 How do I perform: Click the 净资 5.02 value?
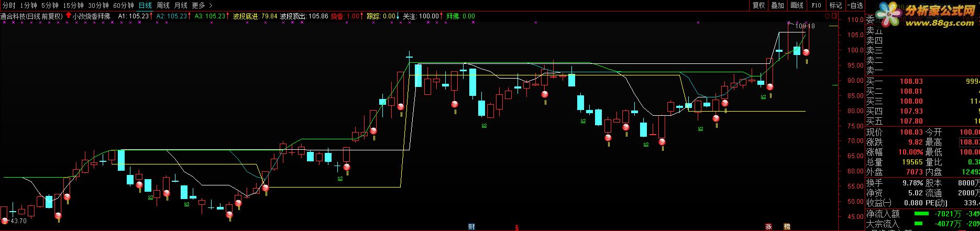[x=916, y=193]
